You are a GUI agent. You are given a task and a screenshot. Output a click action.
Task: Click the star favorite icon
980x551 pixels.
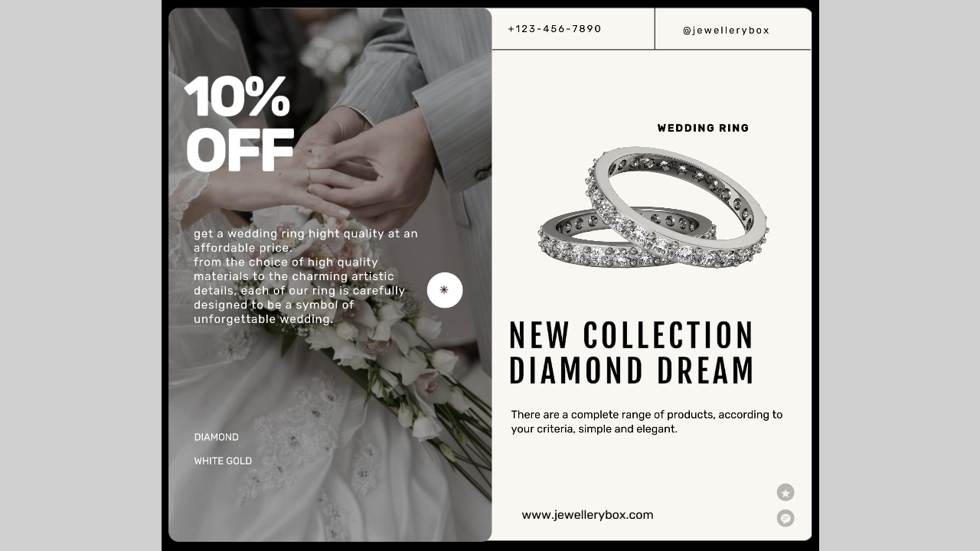[786, 493]
